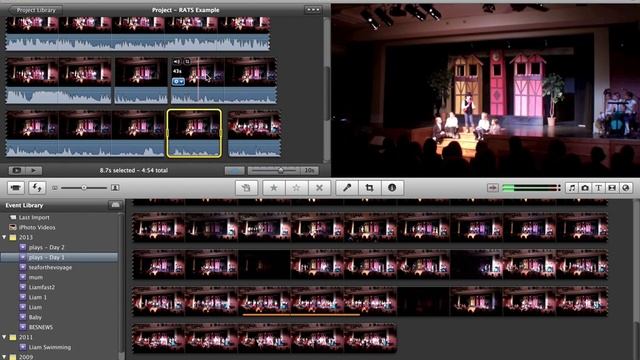
Task: Play project from beginning
Action: point(33,170)
